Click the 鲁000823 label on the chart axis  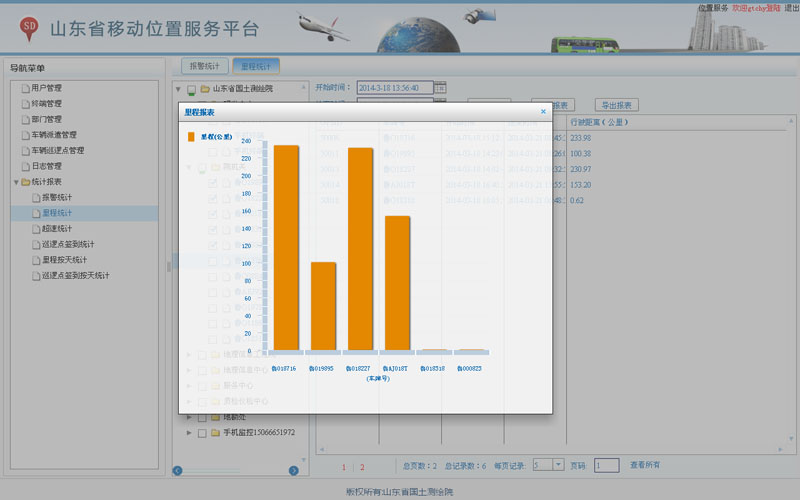click(x=469, y=368)
